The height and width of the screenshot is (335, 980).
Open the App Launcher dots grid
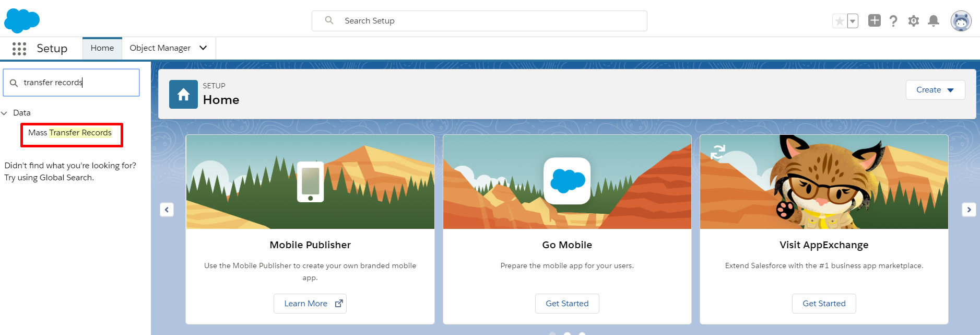coord(19,49)
